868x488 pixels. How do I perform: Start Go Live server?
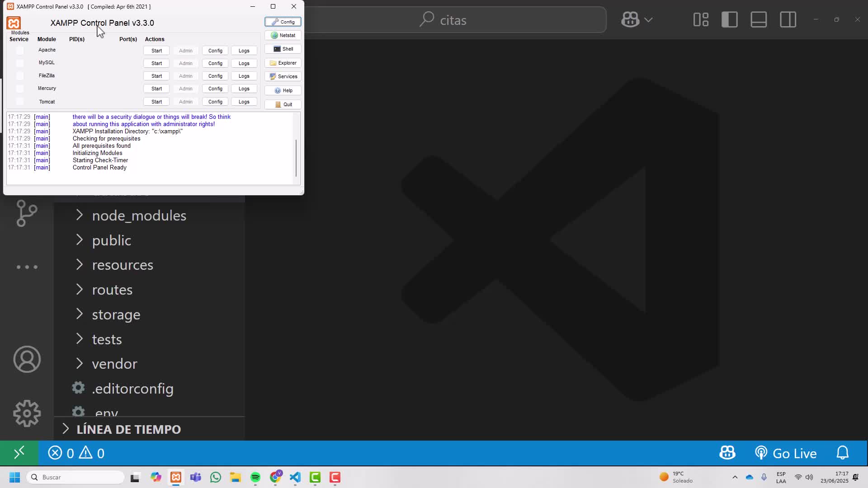click(786, 453)
